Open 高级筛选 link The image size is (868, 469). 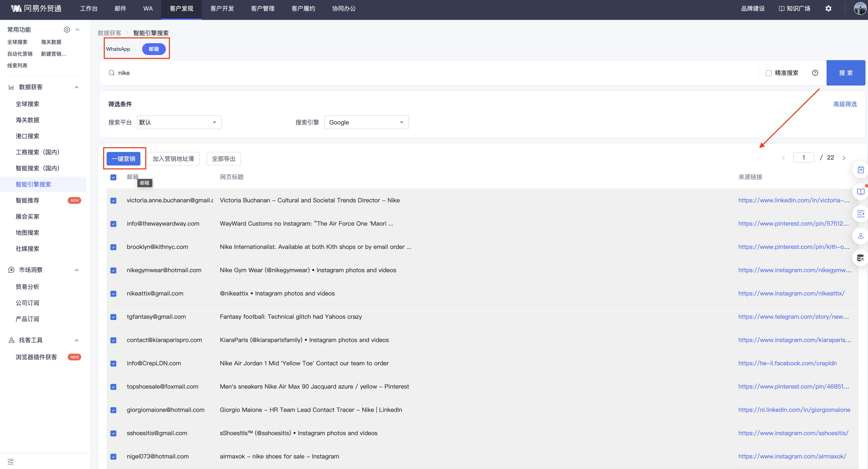point(845,104)
